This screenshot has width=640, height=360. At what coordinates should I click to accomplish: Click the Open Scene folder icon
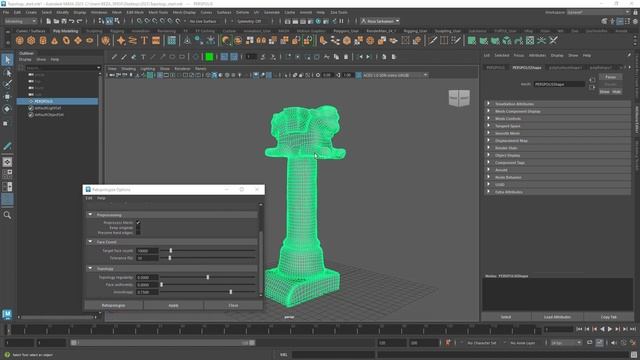[x=56, y=21]
